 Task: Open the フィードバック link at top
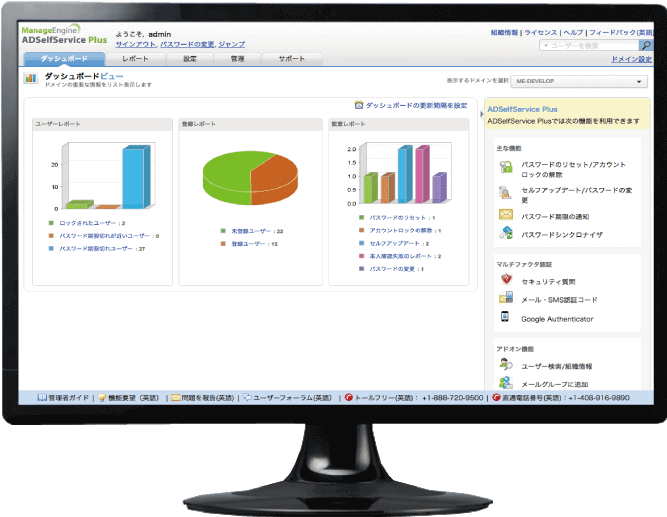click(x=621, y=32)
